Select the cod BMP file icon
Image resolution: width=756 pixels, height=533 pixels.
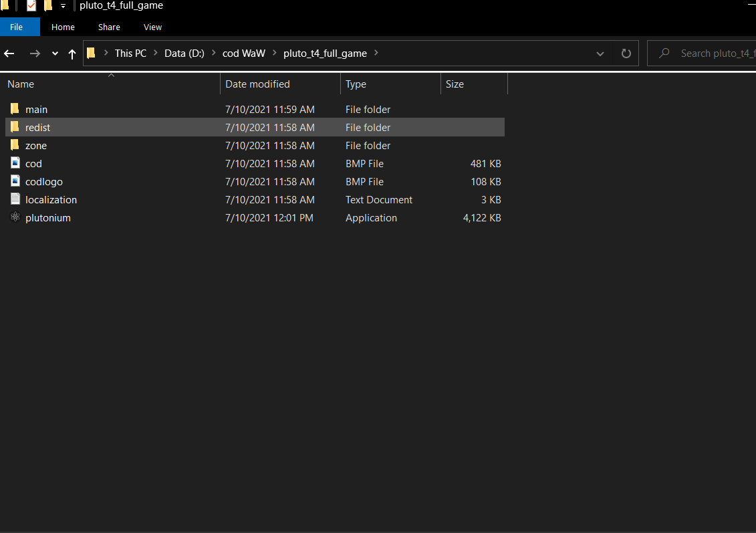[15, 163]
